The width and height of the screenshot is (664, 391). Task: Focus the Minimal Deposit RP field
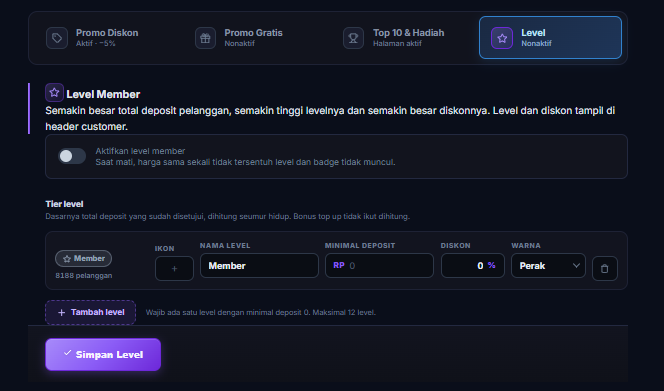point(379,266)
